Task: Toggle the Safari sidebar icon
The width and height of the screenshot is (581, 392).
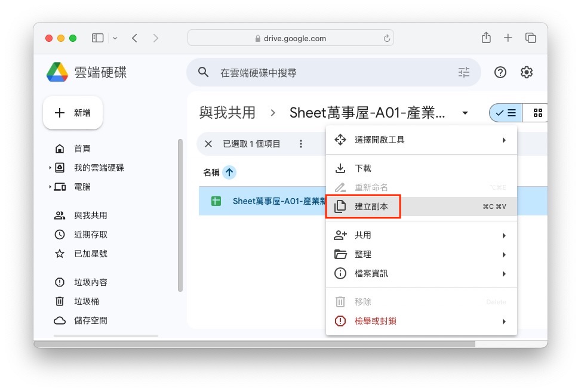Action: pyautogui.click(x=97, y=38)
